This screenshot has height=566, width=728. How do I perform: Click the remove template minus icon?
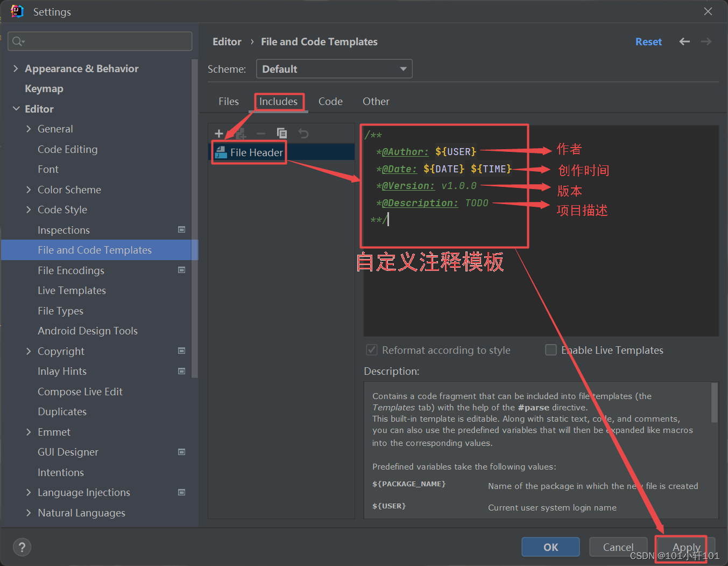coord(261,134)
